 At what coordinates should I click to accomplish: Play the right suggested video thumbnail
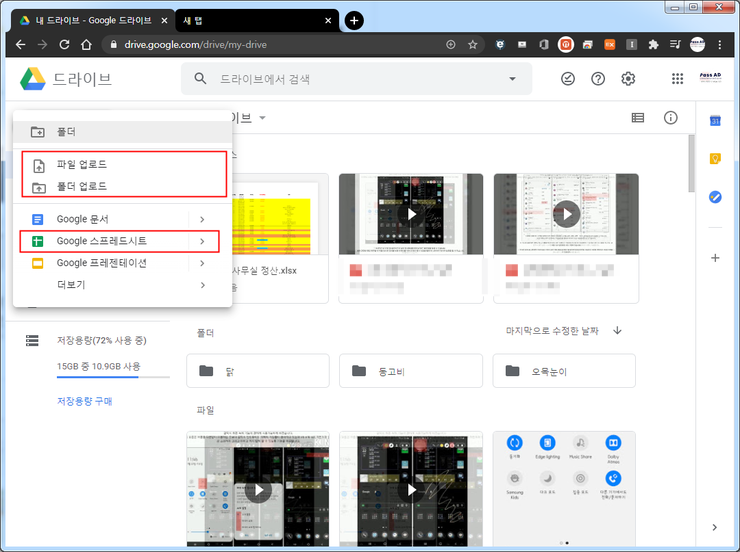click(566, 214)
